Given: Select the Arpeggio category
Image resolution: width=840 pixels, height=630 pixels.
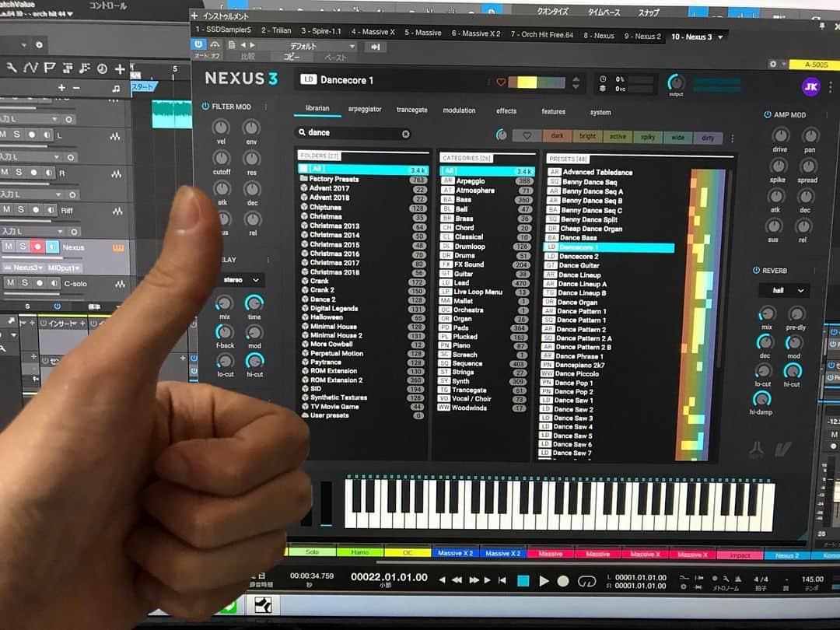Looking at the screenshot, I should click(486, 181).
